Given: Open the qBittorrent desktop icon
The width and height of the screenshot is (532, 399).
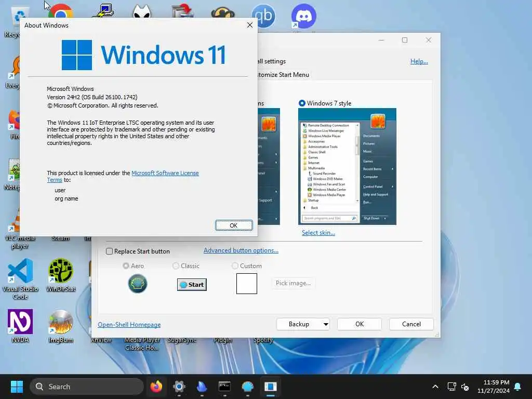Looking at the screenshot, I should pos(263,16).
